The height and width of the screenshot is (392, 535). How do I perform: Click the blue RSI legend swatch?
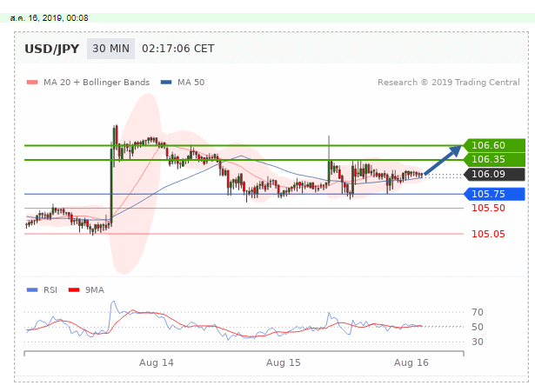[32, 290]
